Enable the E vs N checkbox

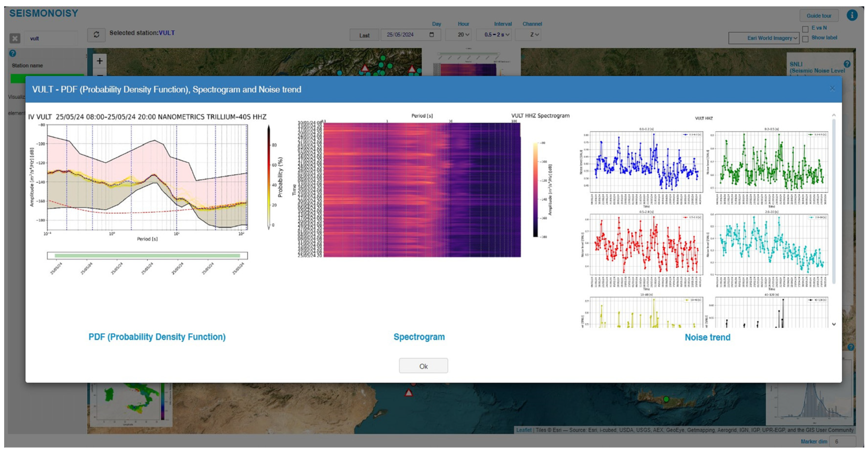coord(805,29)
